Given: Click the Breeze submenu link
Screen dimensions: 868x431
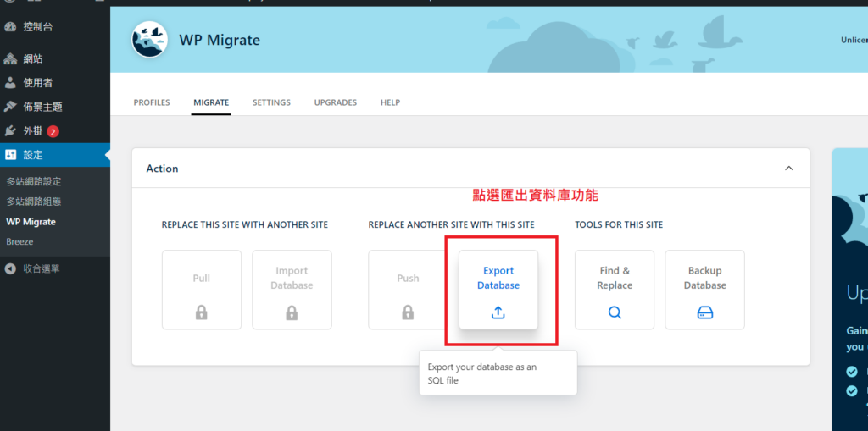Looking at the screenshot, I should (19, 242).
